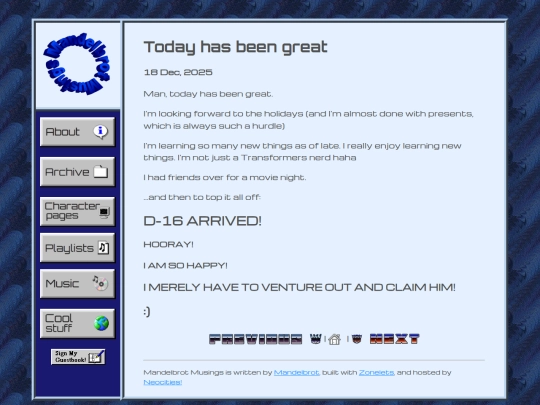Sign the guestbook badge

pos(78,357)
